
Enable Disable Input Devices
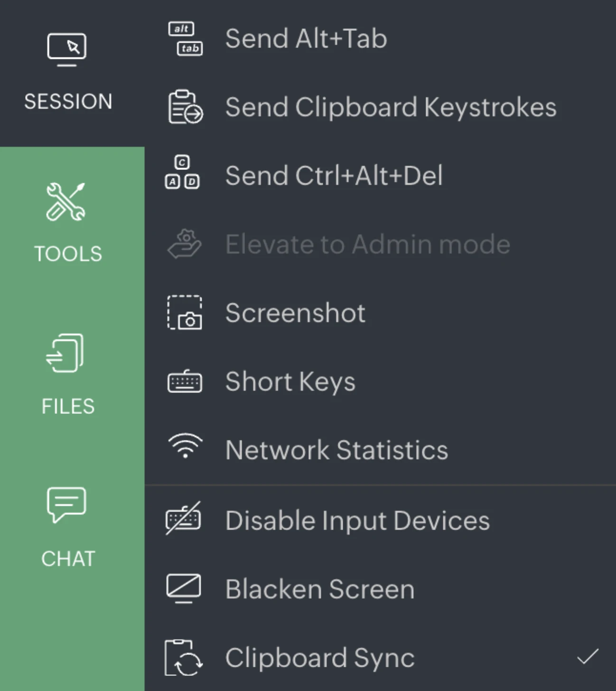(x=357, y=520)
